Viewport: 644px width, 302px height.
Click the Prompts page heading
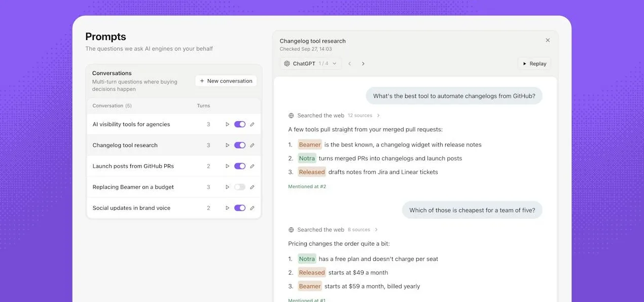(105, 36)
